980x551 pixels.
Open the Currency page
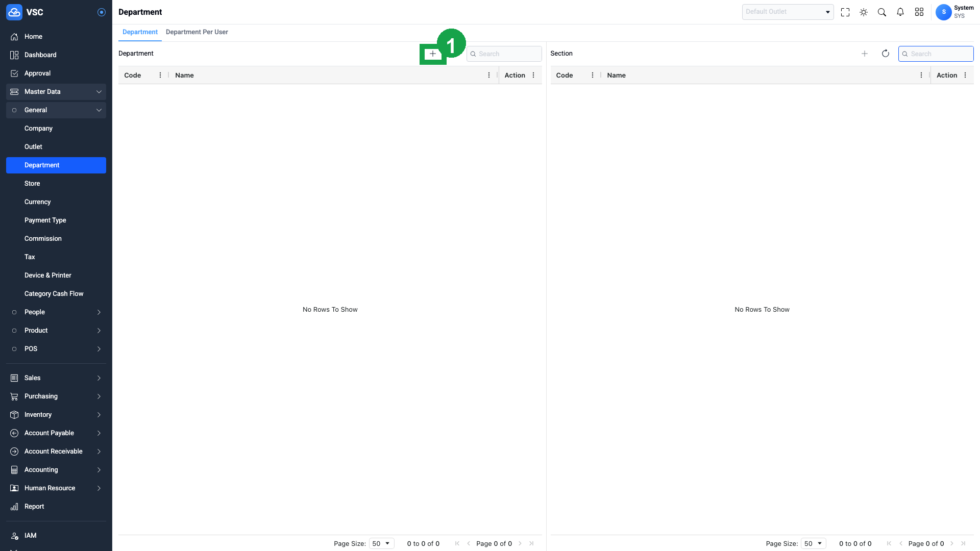pyautogui.click(x=56, y=202)
